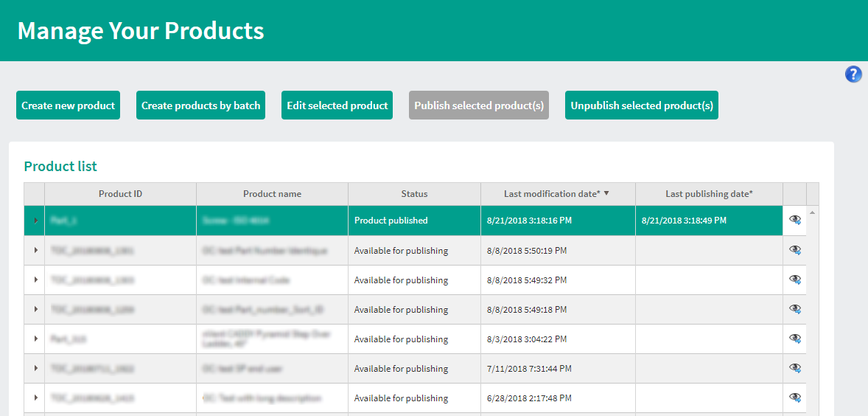868x416 pixels.
Task: Click the product list scrollbar up arrow
Action: pyautogui.click(x=813, y=212)
